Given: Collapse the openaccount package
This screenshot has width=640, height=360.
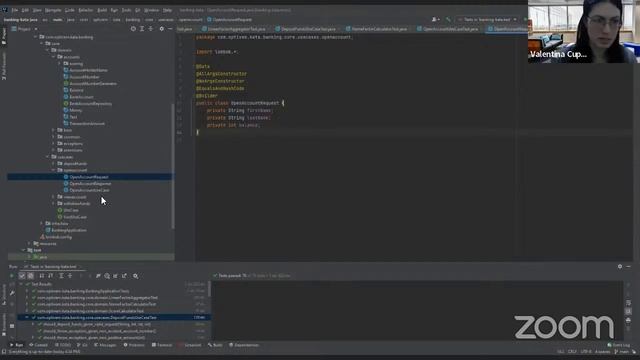Looking at the screenshot, I should coord(54,170).
